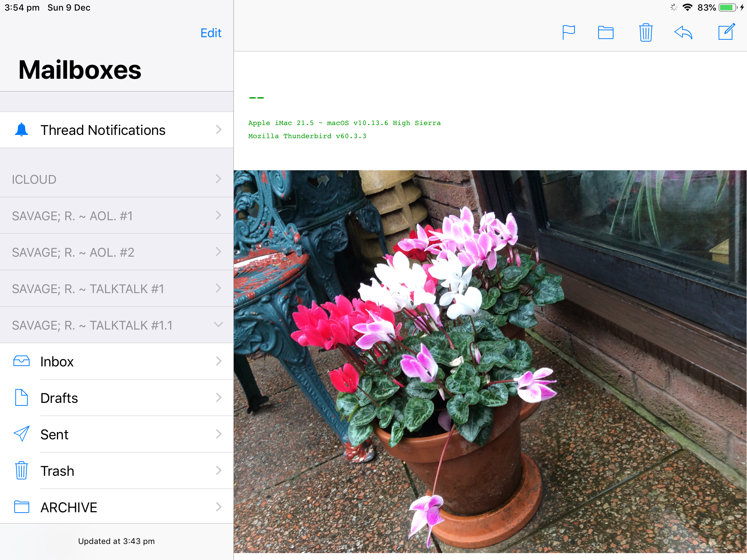Click the Thread Notifications bell icon

22,130
